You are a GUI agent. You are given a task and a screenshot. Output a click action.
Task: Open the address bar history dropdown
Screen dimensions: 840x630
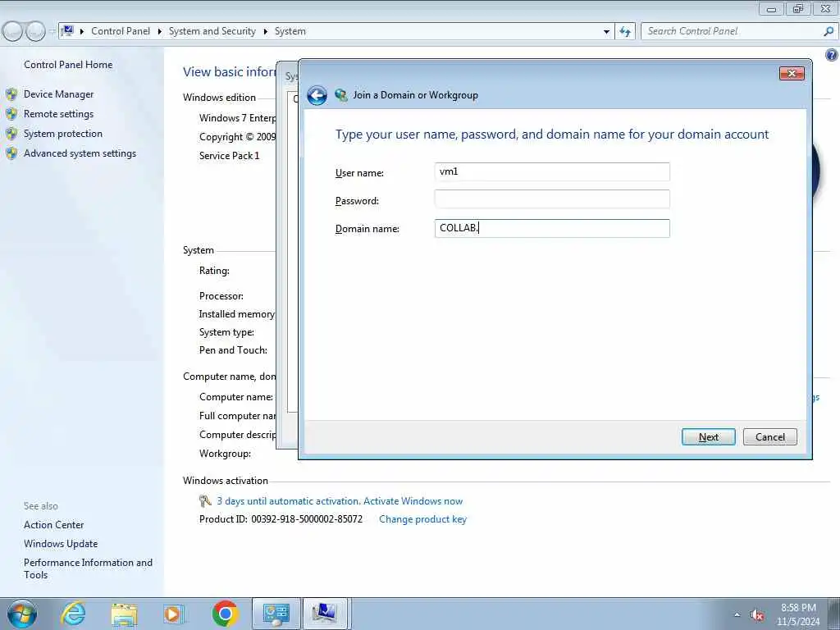606,32
